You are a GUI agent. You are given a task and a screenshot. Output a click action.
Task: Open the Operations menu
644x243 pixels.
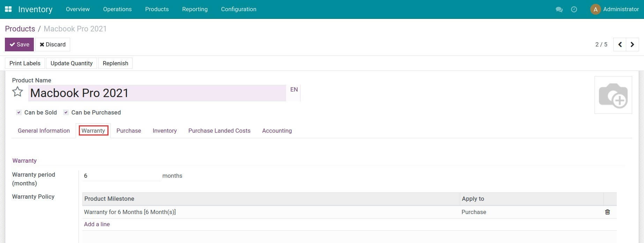pos(117,9)
